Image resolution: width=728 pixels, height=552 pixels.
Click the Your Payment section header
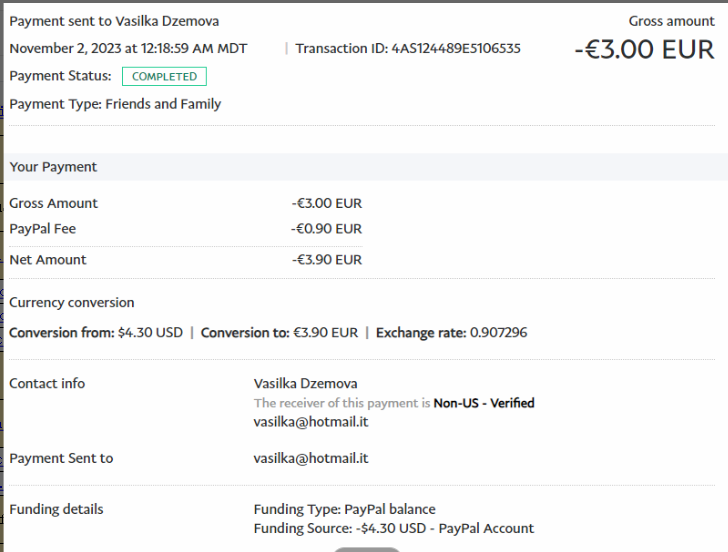[x=53, y=167]
